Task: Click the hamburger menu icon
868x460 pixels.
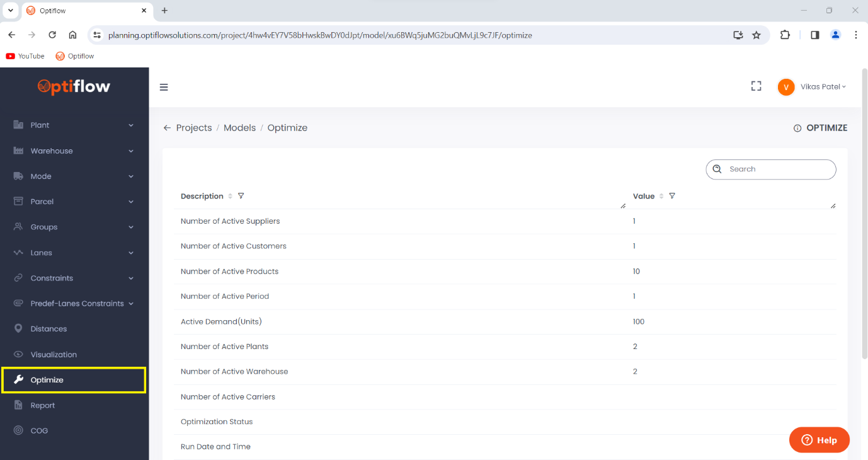Action: 164,87
